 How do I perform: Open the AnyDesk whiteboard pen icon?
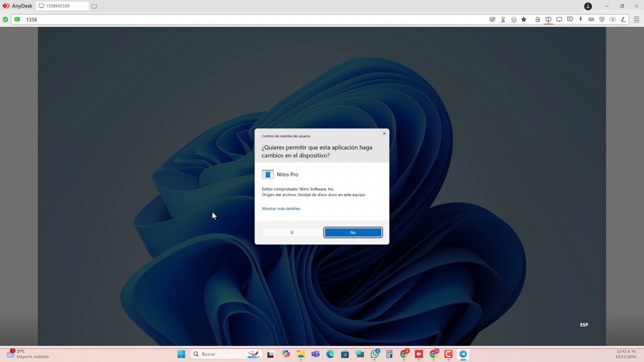(x=623, y=20)
